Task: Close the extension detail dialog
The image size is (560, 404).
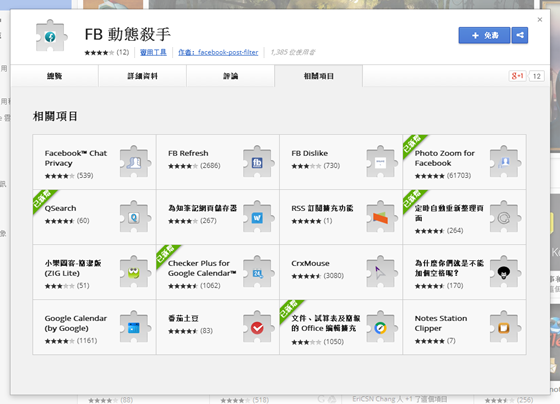Action: (540, 19)
